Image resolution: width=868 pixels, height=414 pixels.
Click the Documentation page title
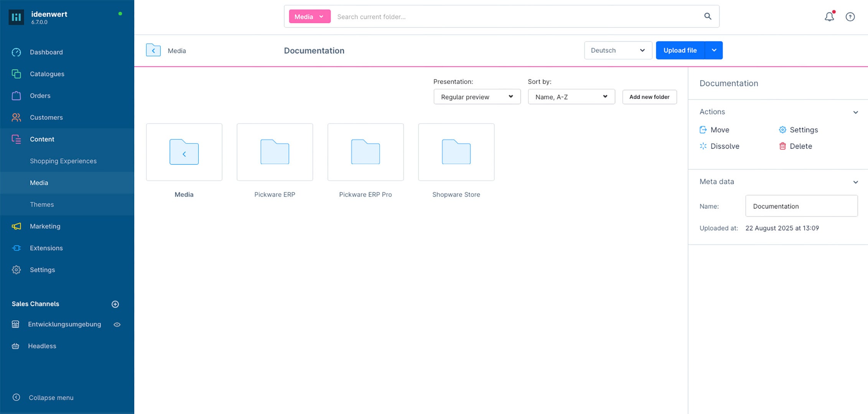point(314,51)
